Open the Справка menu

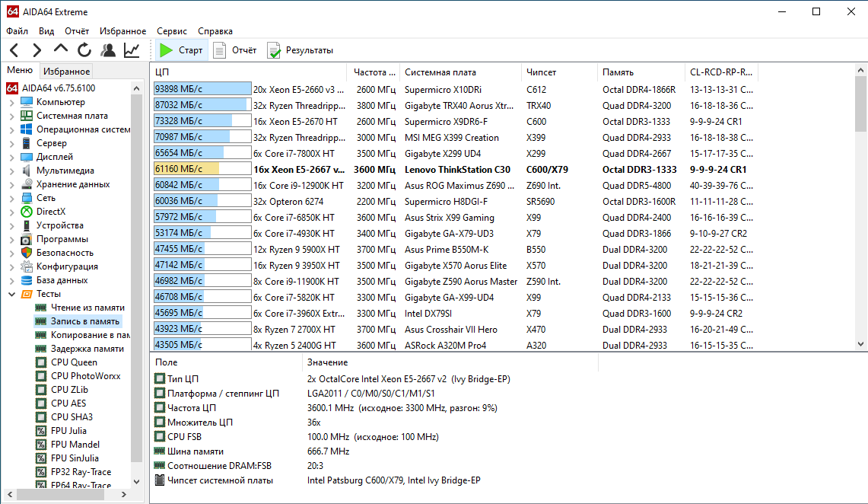[215, 31]
